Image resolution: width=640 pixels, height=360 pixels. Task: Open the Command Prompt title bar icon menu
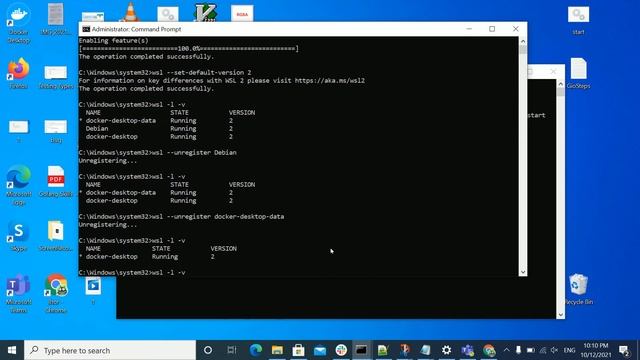86,29
